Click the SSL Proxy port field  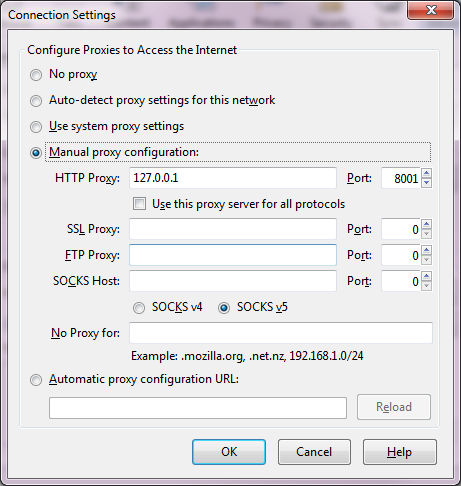(401, 229)
